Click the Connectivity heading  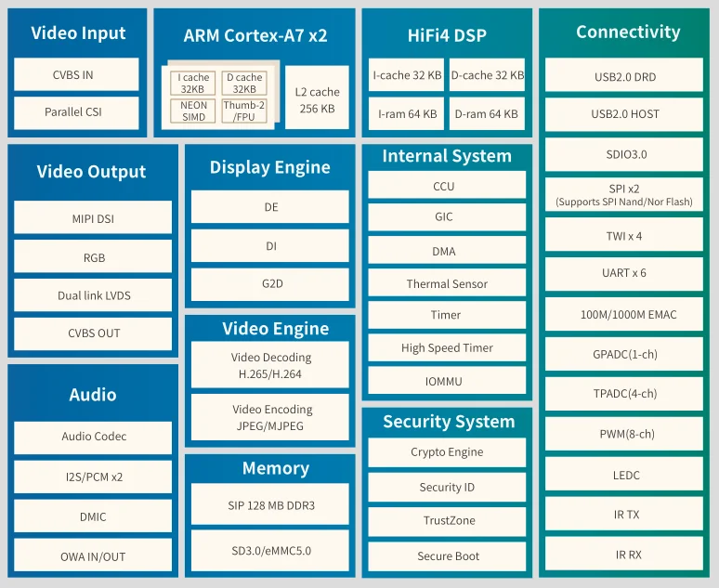(628, 33)
